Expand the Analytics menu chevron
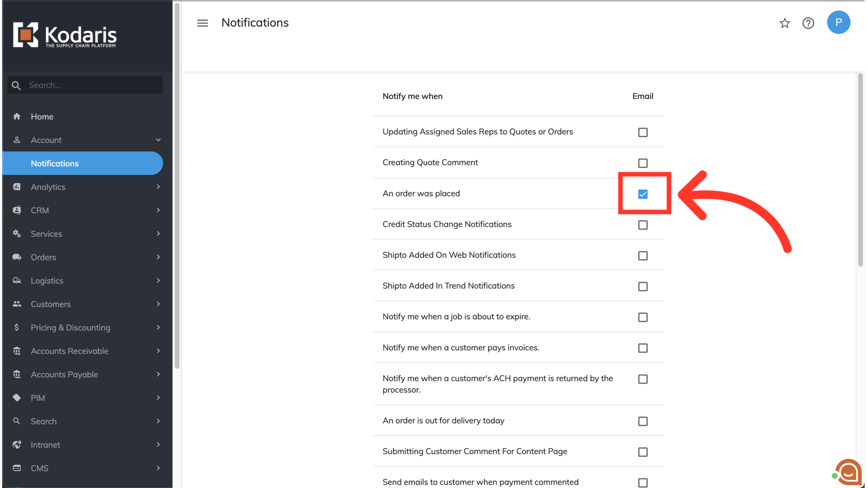 (158, 187)
